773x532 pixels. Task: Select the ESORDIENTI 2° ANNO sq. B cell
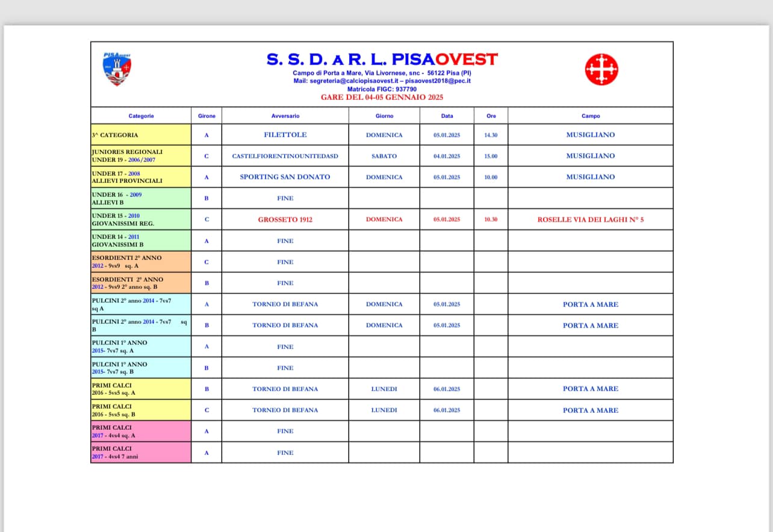click(141, 283)
